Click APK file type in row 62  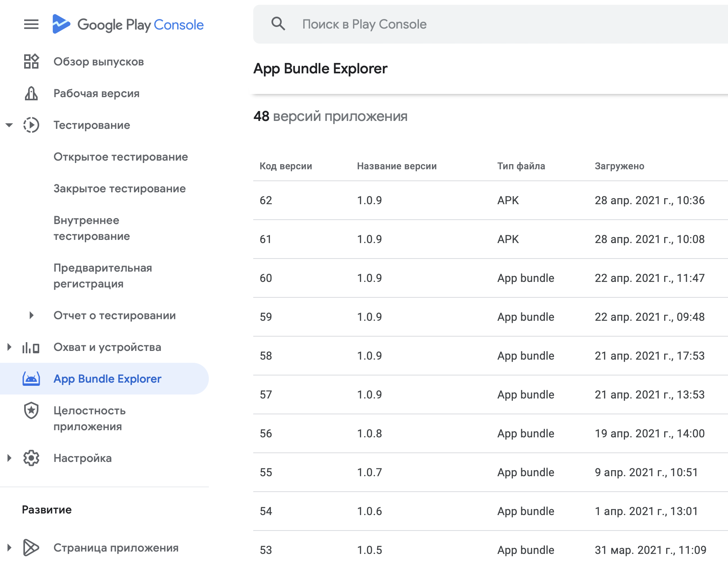[508, 200]
